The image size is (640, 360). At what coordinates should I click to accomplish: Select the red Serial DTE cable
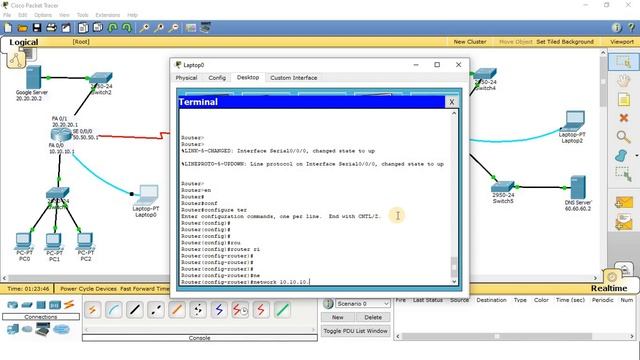click(261, 310)
